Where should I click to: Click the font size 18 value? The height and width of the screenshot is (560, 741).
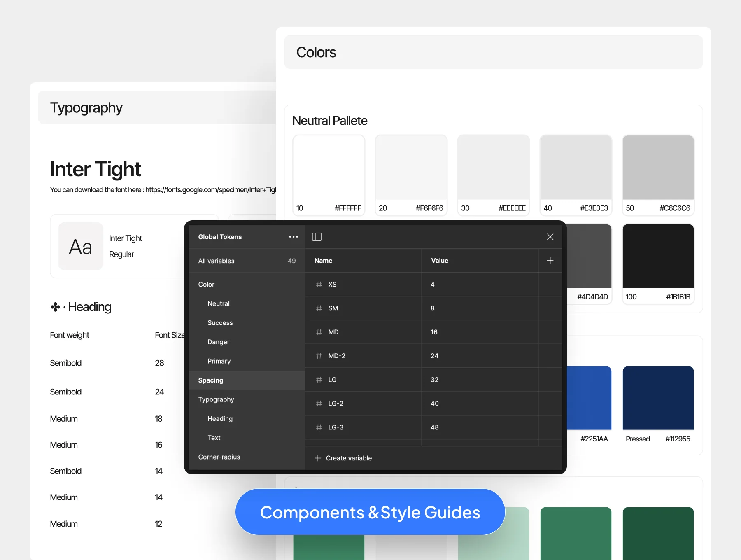pyautogui.click(x=158, y=419)
